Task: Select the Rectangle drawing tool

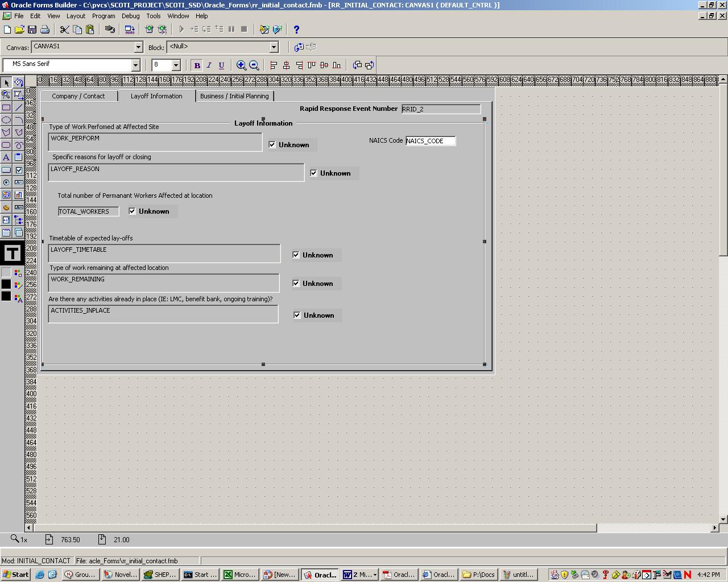Action: coord(6,107)
